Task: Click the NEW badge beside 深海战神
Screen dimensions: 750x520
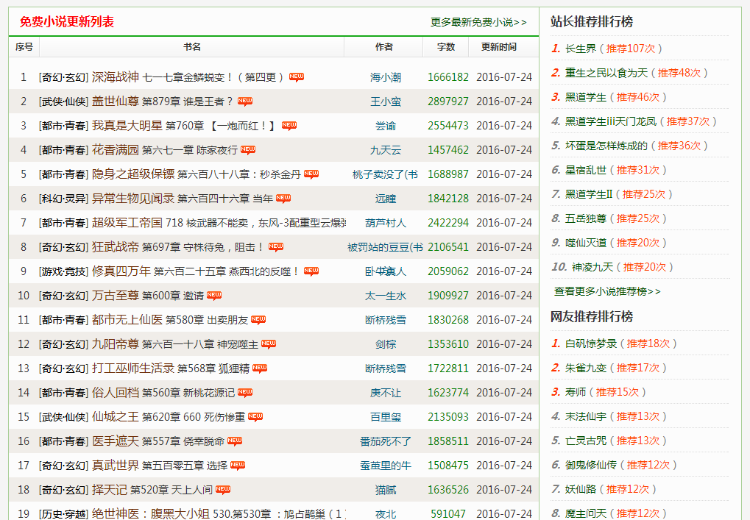Action: tap(297, 77)
